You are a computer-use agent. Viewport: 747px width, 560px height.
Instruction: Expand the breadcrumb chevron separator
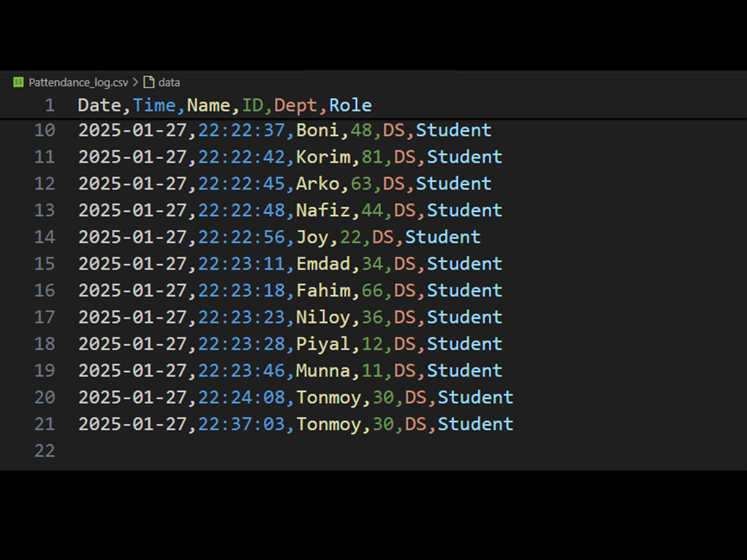point(135,82)
